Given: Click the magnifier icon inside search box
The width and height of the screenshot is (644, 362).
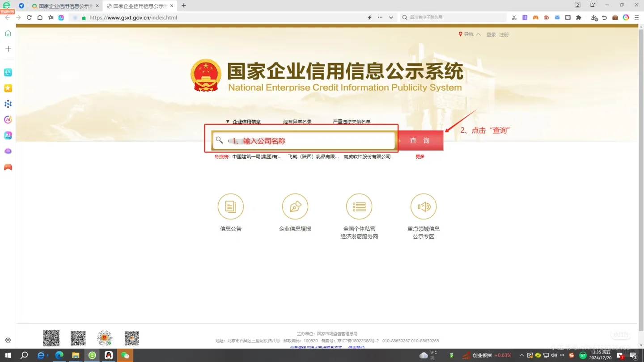Looking at the screenshot, I should (x=219, y=140).
